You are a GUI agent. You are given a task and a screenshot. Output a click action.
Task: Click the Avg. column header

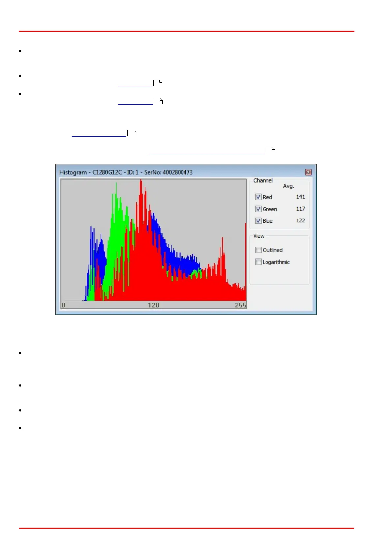(289, 186)
